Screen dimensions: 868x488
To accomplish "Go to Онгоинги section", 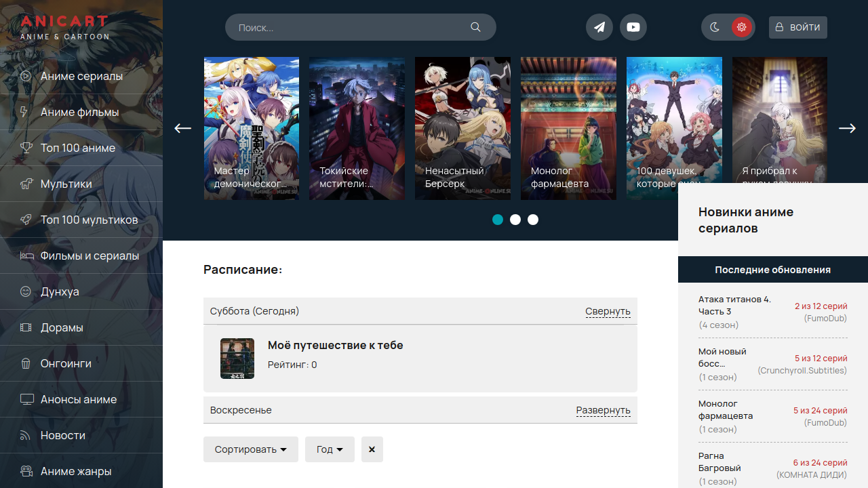I will point(81,363).
